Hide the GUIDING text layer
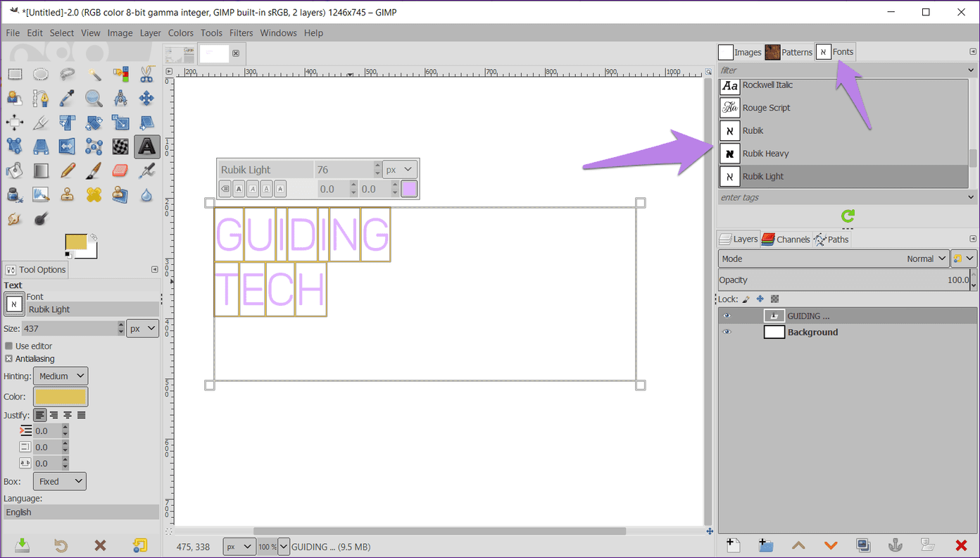Viewport: 980px width, 558px height. coord(727,316)
